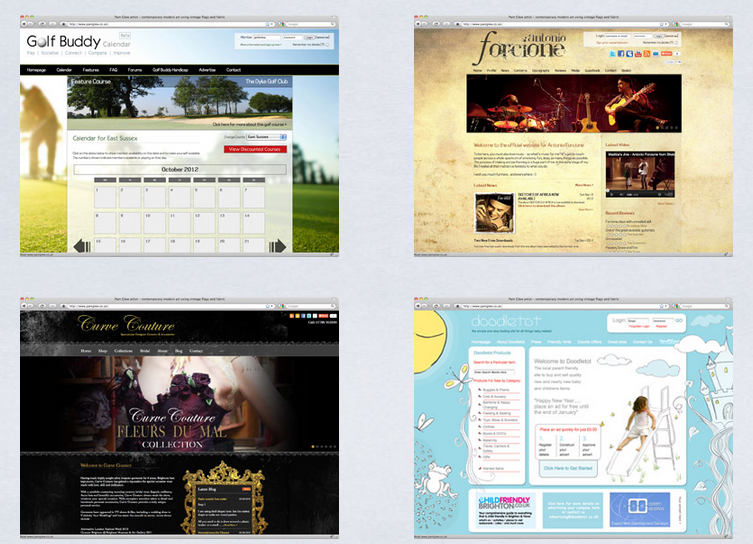Image resolution: width=753 pixels, height=544 pixels.
Task: Click Fleurs du Mal collection banner
Action: (x=179, y=403)
